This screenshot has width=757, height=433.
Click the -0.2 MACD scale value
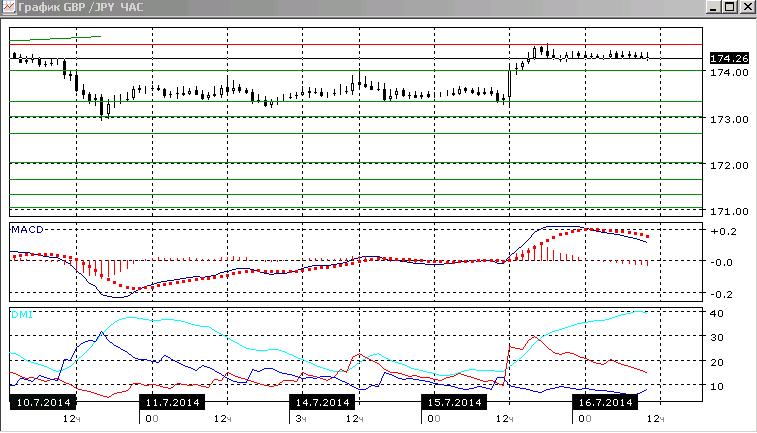click(724, 294)
